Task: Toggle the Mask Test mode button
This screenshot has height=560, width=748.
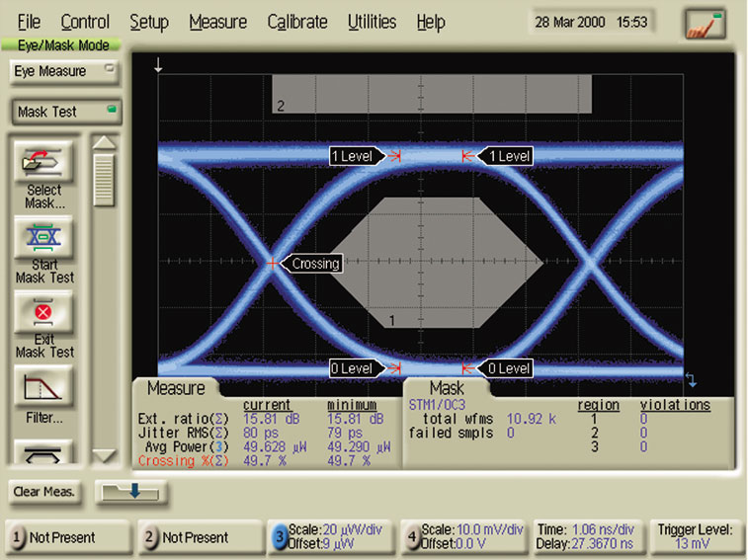Action: tap(63, 112)
